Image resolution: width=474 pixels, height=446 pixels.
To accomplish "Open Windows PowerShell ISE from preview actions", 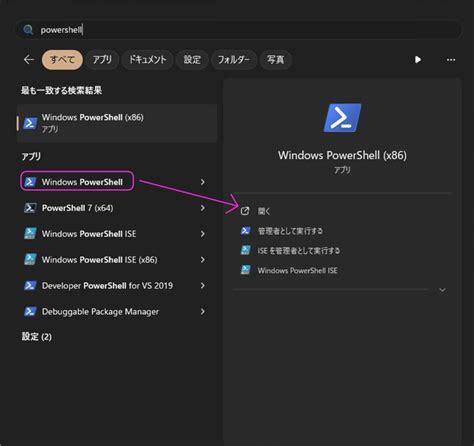I will pyautogui.click(x=297, y=270).
